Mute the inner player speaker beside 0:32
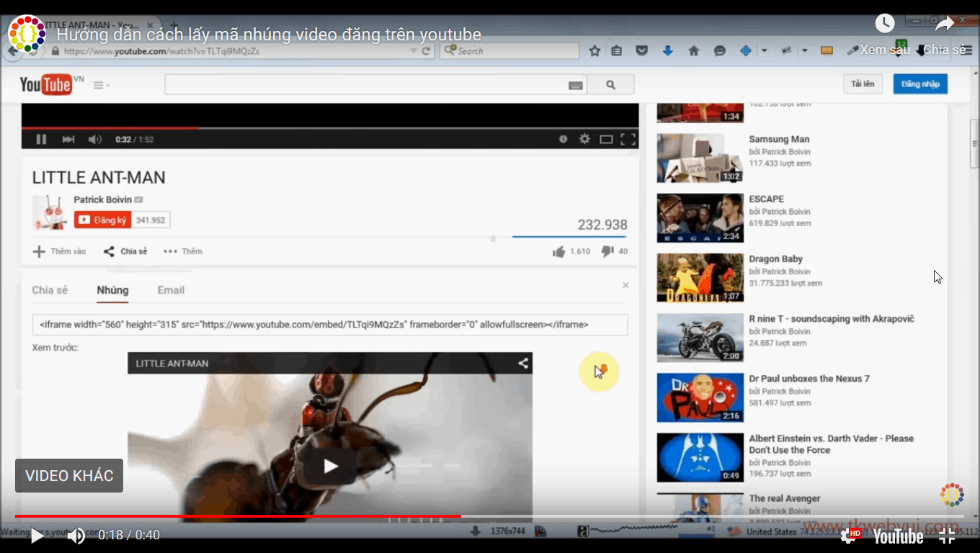This screenshot has width=980, height=553. click(x=94, y=139)
